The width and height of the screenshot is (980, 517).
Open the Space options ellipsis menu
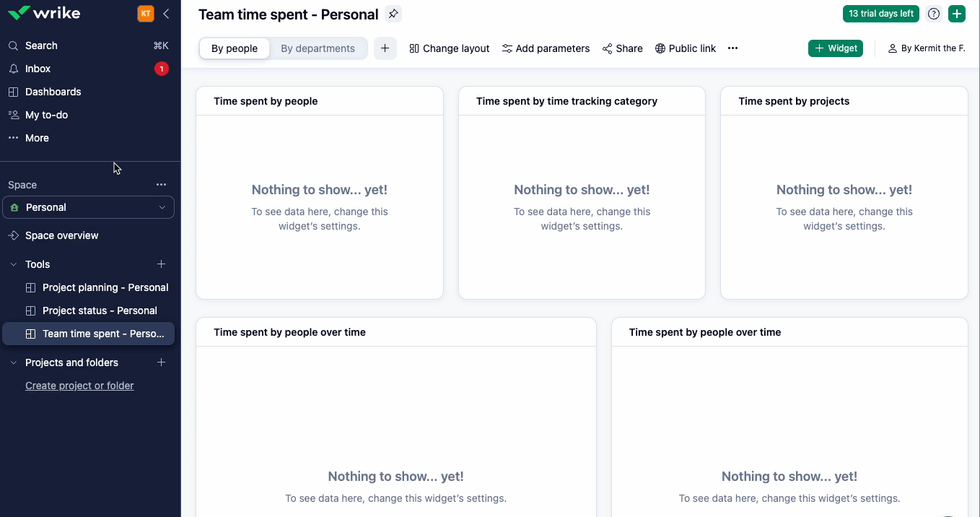(162, 185)
